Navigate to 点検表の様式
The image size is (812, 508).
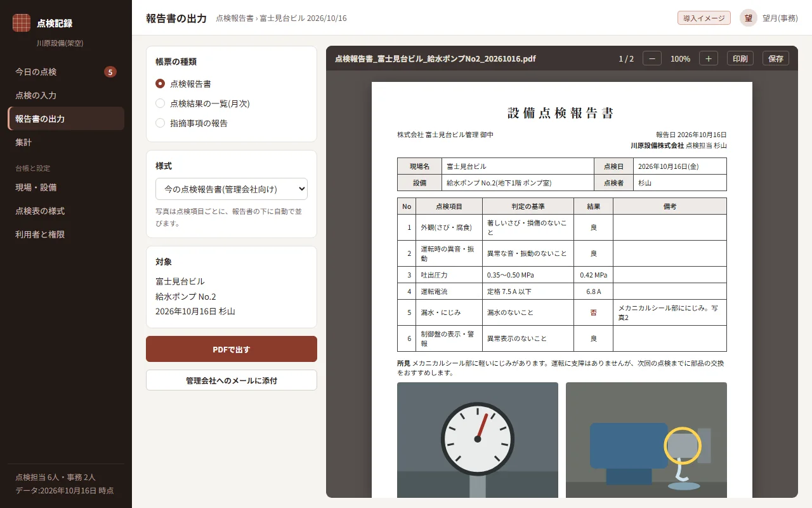[x=66, y=211]
